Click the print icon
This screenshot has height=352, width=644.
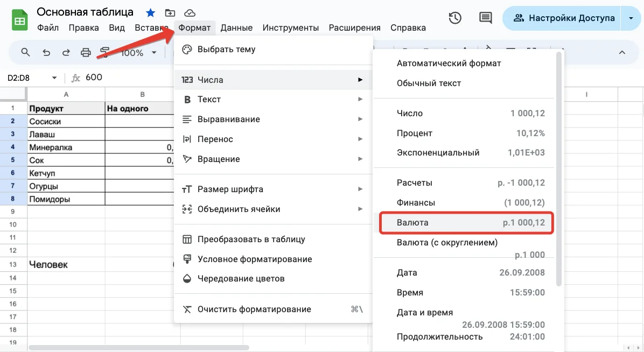86,52
